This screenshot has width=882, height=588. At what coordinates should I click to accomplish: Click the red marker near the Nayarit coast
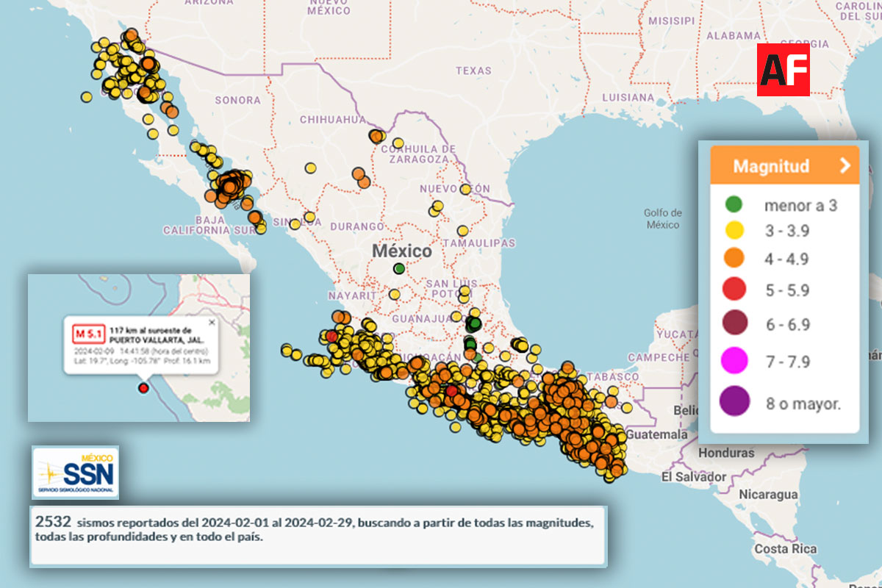click(x=331, y=336)
